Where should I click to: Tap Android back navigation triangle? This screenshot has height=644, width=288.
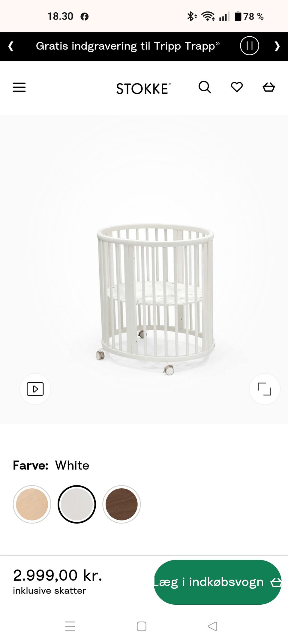[213, 626]
